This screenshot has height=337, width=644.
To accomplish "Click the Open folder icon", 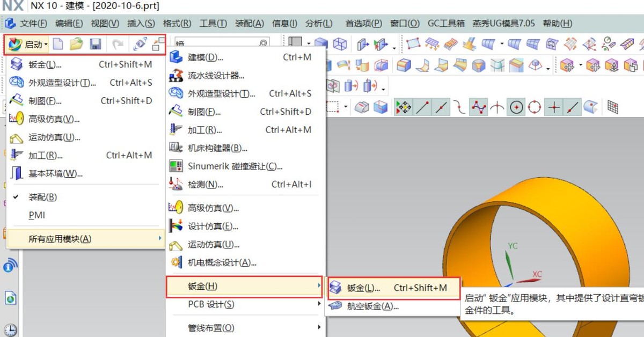I will 77,44.
